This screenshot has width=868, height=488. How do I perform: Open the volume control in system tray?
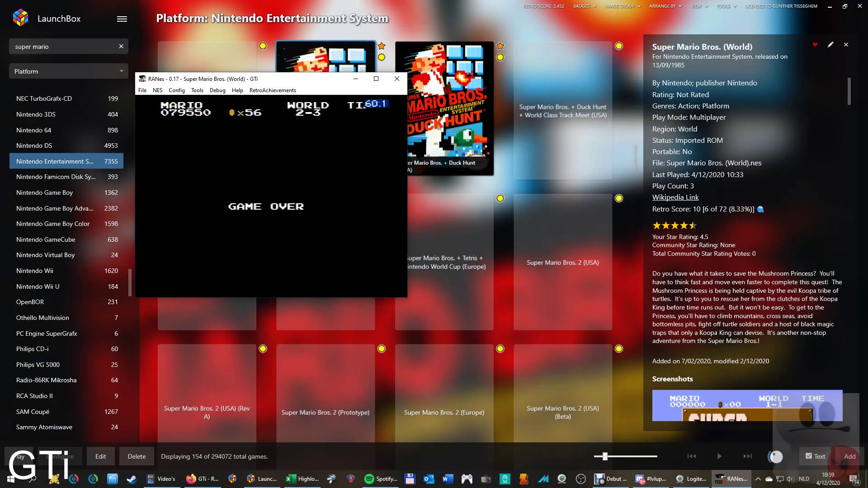[790, 479]
